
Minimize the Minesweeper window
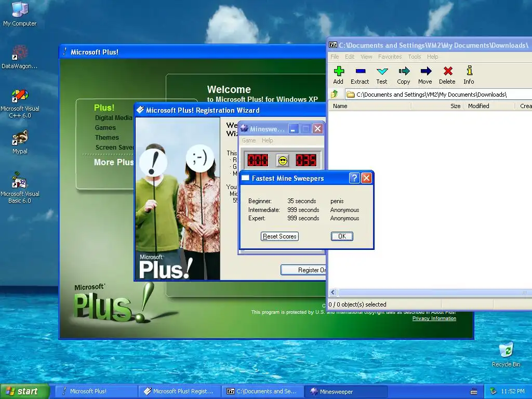pyautogui.click(x=294, y=129)
